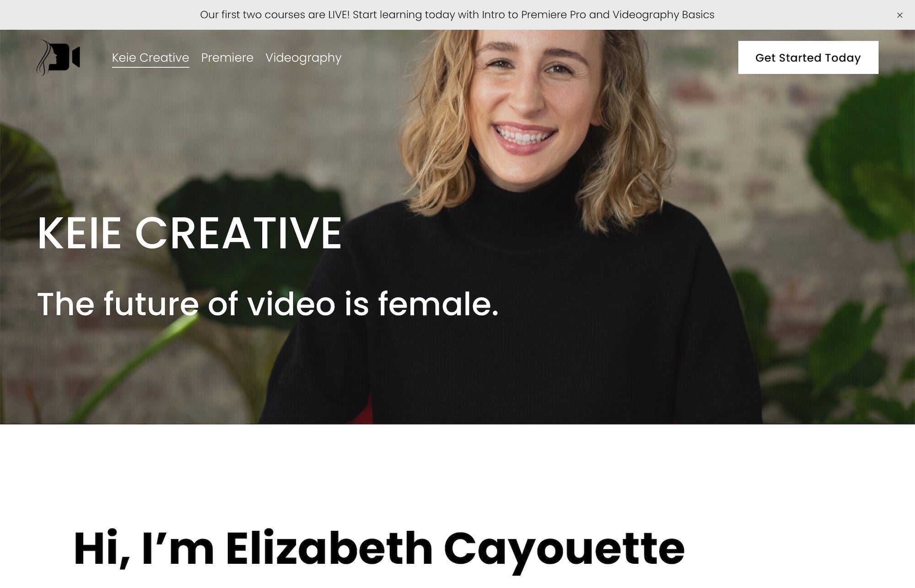Select the KEIE CREATIVE hero headline

[x=189, y=233]
